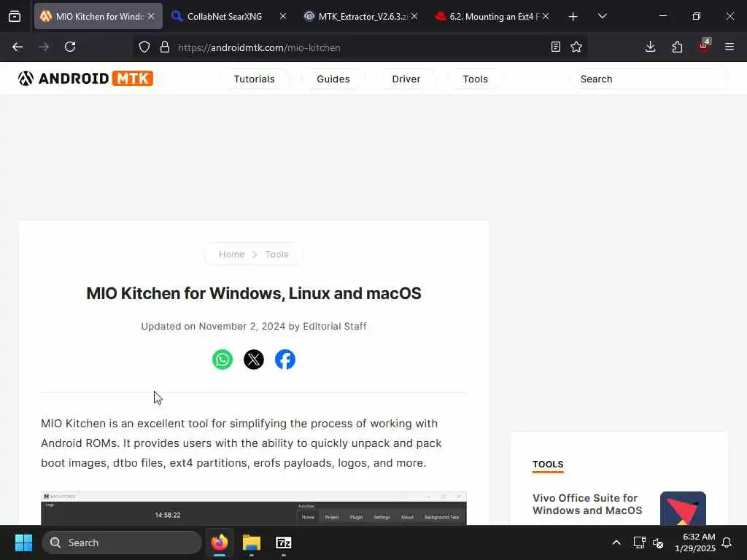Open the Tools menu item
Viewport: 747px width, 560px height.
[475, 79]
